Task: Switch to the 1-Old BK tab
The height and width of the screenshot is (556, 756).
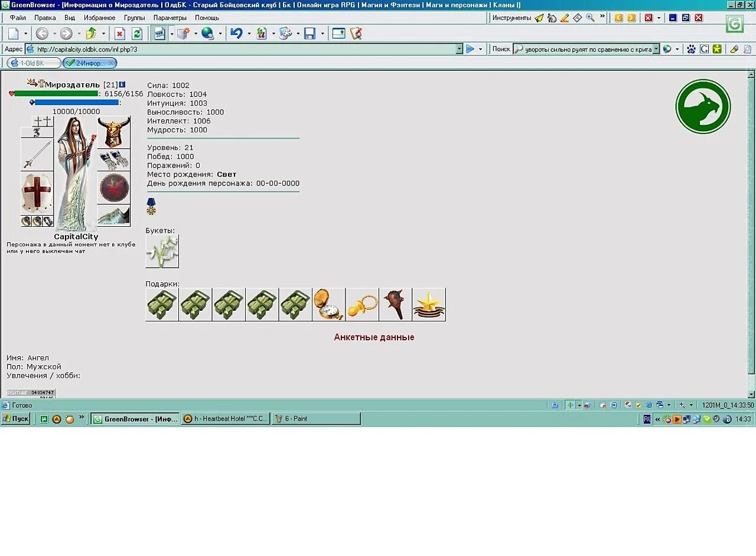Action: 34,63
